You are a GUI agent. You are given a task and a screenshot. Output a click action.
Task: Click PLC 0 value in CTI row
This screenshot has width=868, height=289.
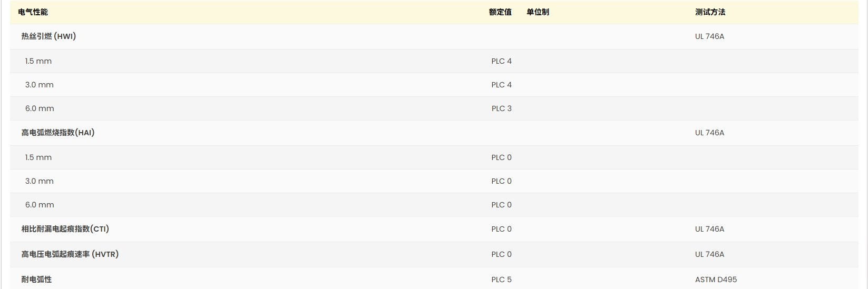[x=501, y=229]
